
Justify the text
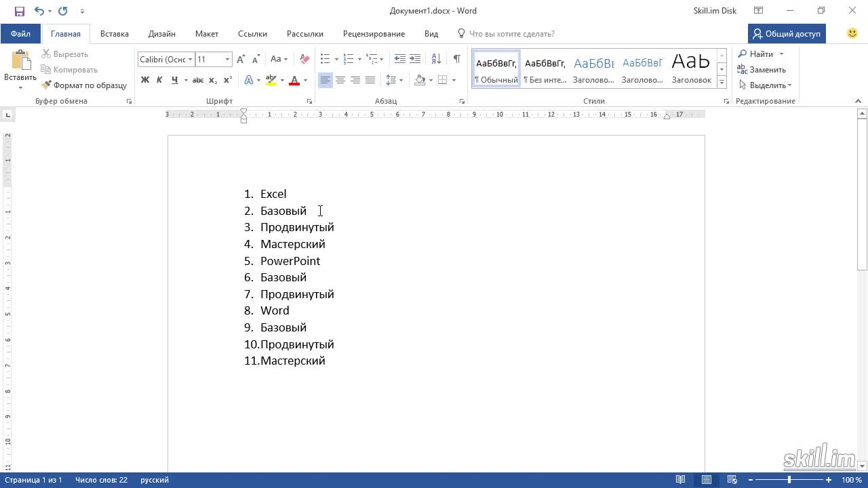pos(370,80)
